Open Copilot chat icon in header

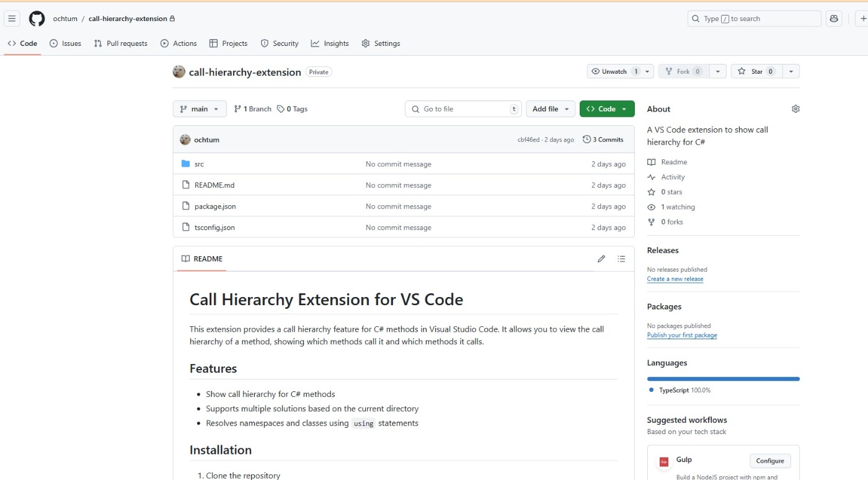[x=834, y=19]
